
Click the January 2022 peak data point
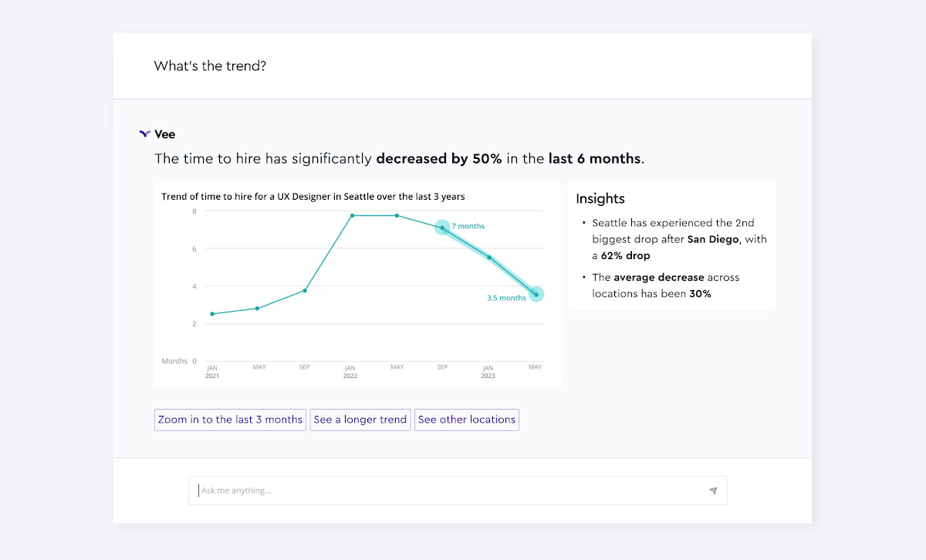click(352, 215)
